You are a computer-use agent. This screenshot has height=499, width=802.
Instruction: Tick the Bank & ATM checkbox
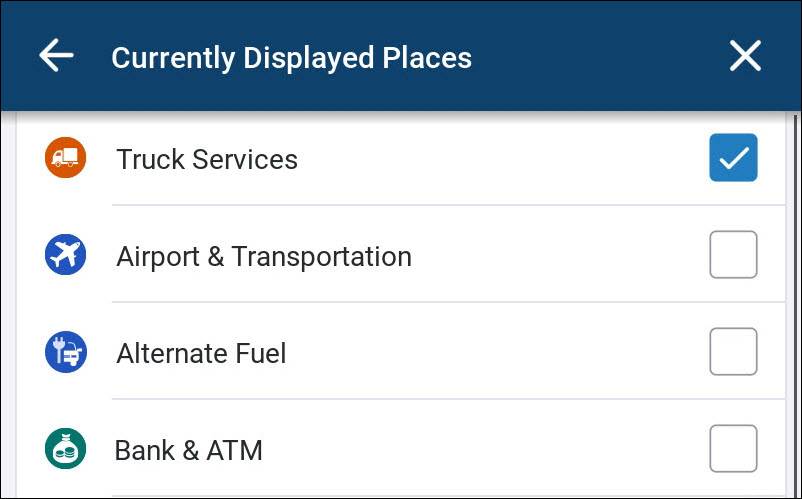(x=733, y=448)
